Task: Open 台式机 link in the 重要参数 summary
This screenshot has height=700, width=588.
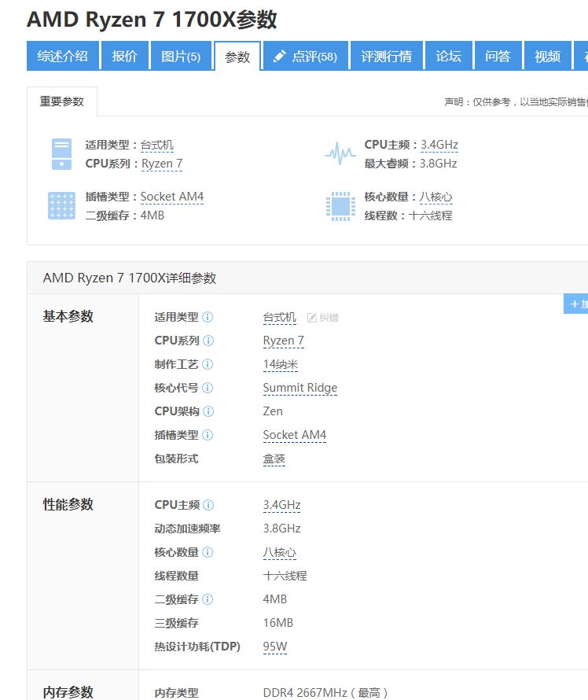Action: (x=157, y=145)
